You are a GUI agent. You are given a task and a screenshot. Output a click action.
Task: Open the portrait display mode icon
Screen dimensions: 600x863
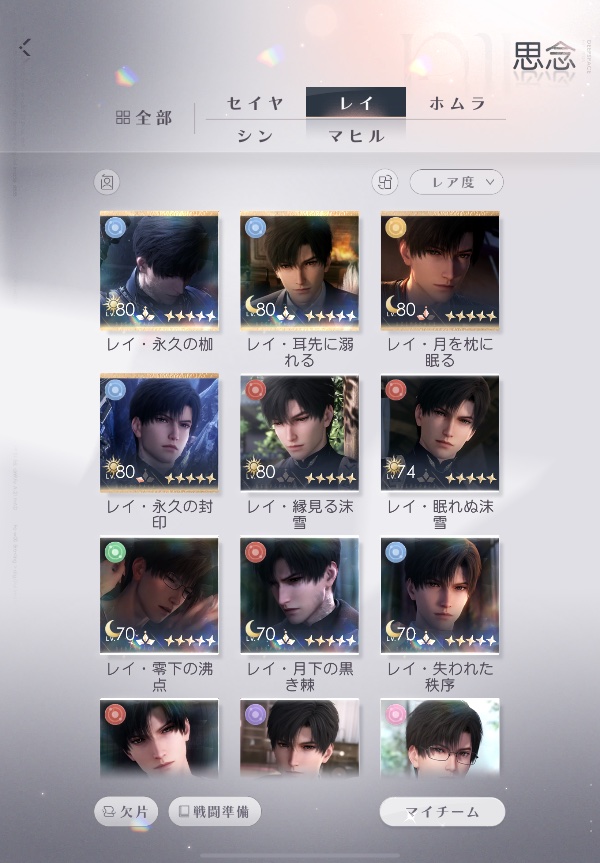(107, 182)
